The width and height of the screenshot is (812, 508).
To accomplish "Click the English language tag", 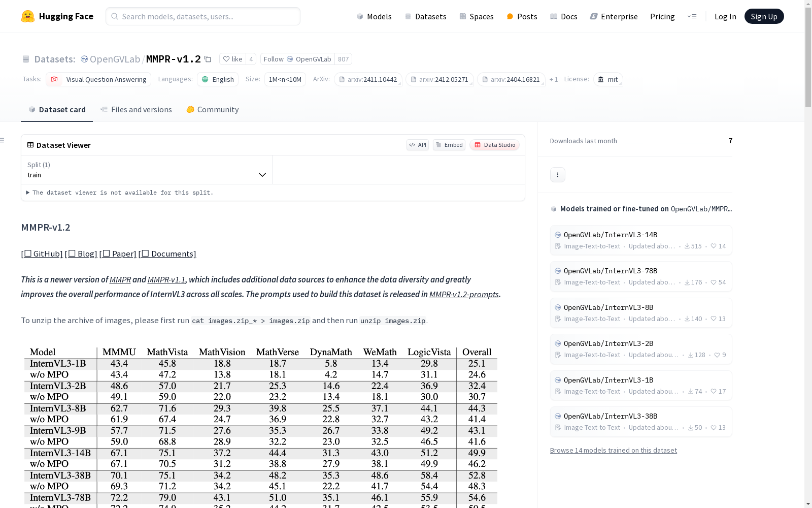I will (x=218, y=79).
